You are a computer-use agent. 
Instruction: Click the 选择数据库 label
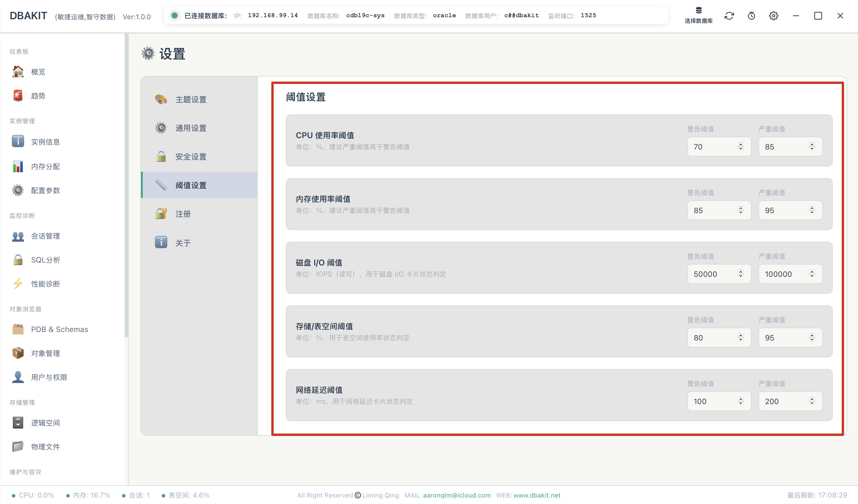pyautogui.click(x=699, y=21)
